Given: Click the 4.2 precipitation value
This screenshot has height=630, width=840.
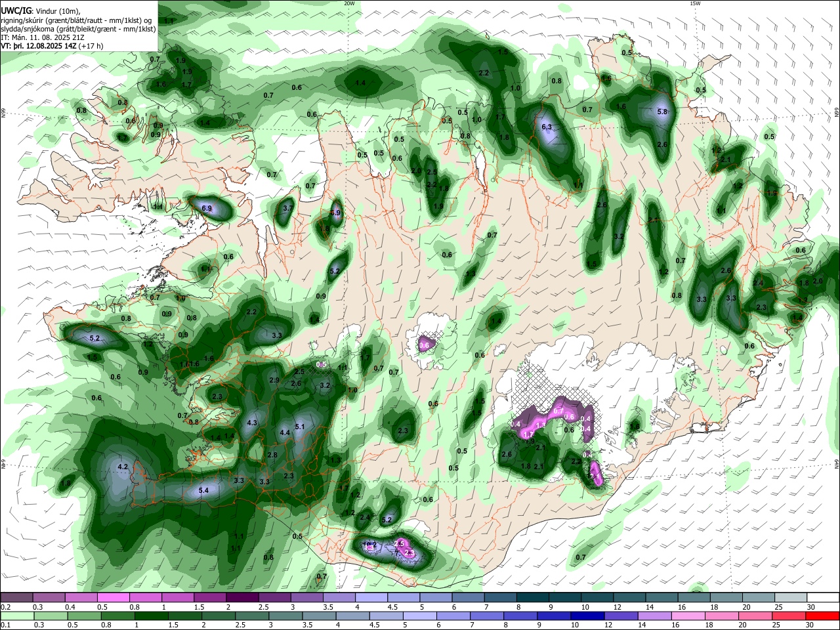Looking at the screenshot, I should [x=122, y=467].
